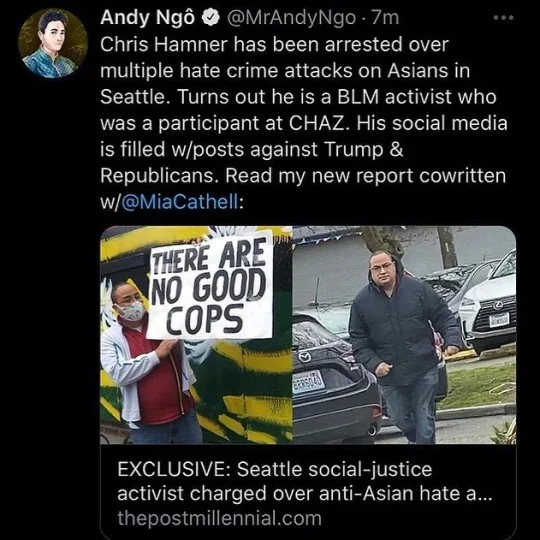
Task: Open the thepostmillennial.com domain link
Action: (x=219, y=518)
